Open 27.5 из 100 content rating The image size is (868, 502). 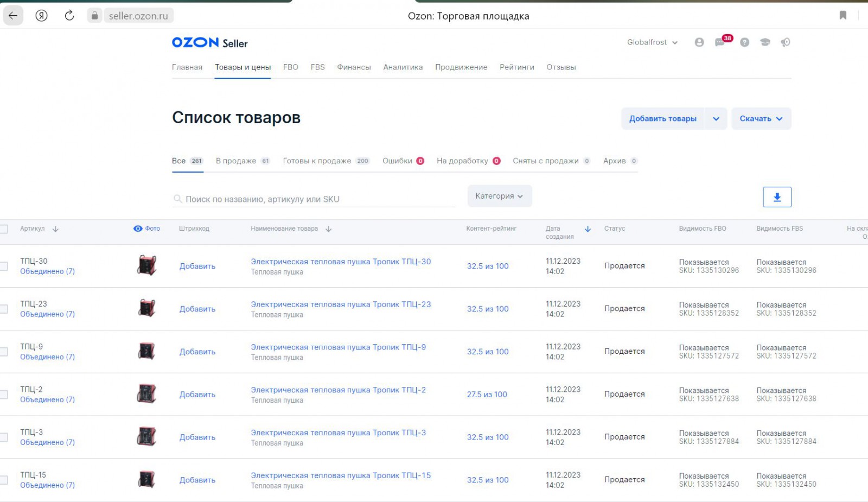[x=487, y=395]
